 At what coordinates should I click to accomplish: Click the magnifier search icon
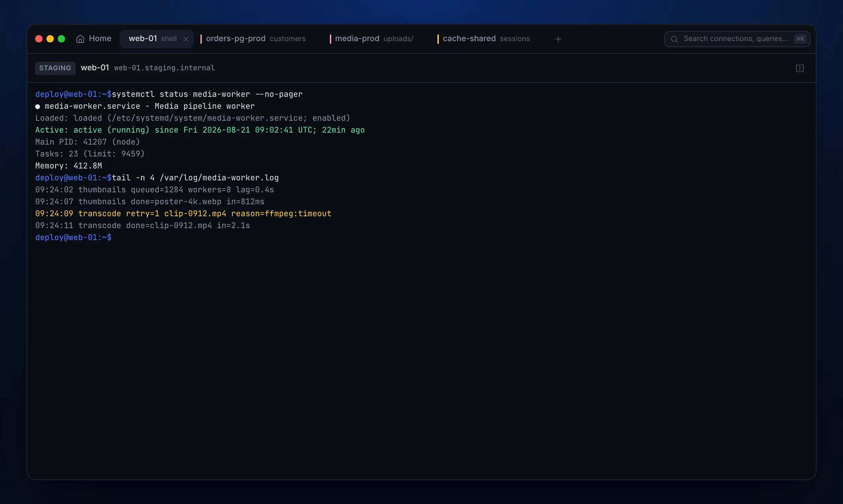click(674, 39)
